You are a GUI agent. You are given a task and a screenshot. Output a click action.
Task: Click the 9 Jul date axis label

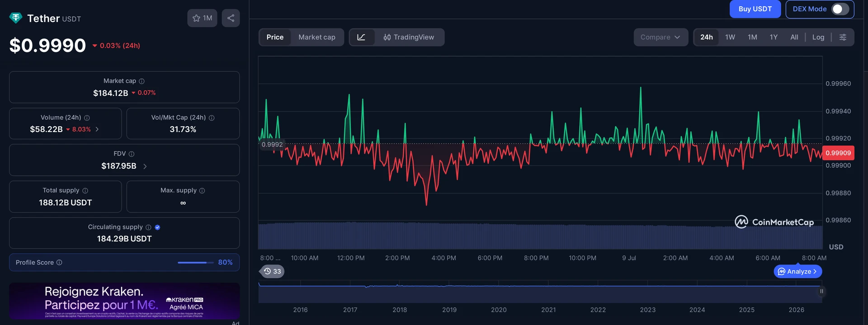pos(629,258)
